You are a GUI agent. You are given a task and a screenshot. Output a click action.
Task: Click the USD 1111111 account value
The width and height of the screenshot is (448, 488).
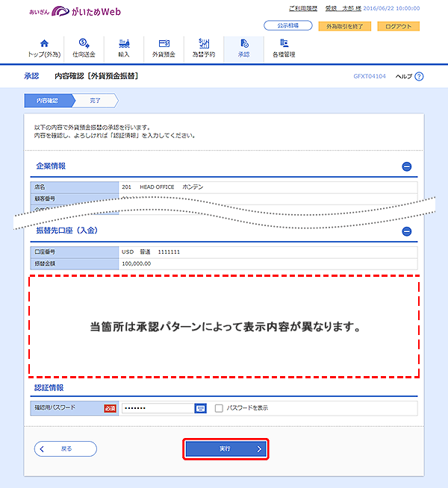tap(151, 251)
